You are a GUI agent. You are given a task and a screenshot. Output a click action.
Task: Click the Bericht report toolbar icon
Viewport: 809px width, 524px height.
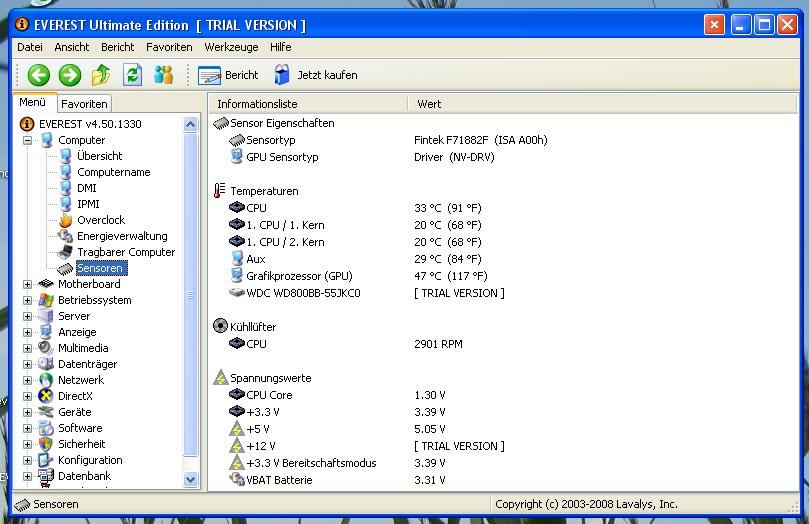click(209, 75)
